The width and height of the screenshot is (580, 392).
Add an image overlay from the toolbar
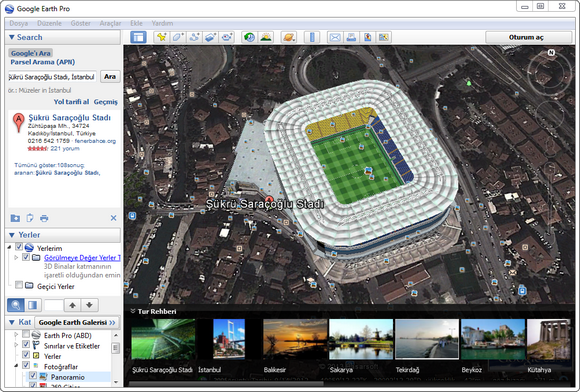210,37
